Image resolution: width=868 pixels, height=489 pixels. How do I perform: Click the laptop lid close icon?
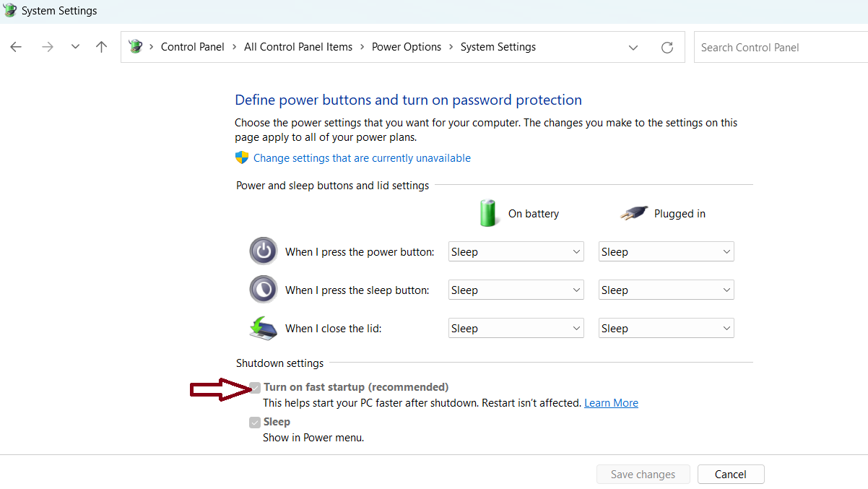263,328
